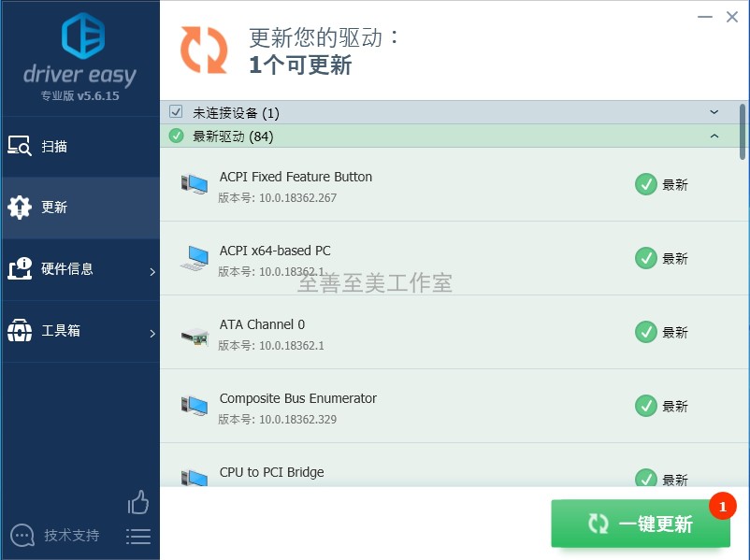This screenshot has height=560, width=750.
Task: Click the orange refresh arrows icon
Action: tap(204, 50)
